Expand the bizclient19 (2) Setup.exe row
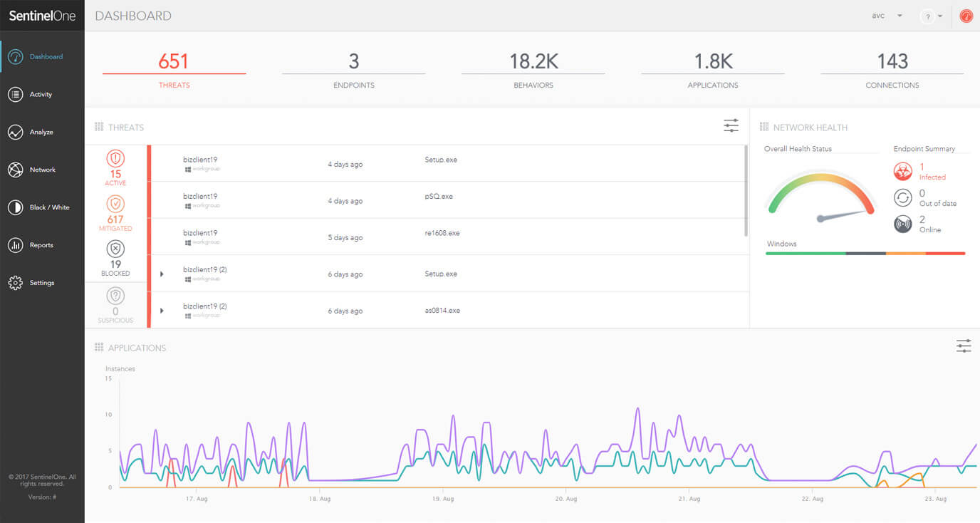Screen dimensions: 980x523 [162, 274]
